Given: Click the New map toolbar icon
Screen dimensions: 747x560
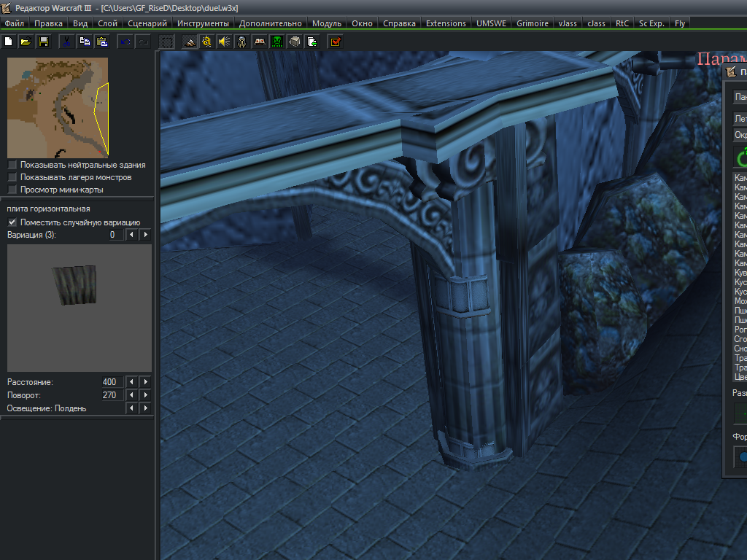Looking at the screenshot, I should 9,42.
